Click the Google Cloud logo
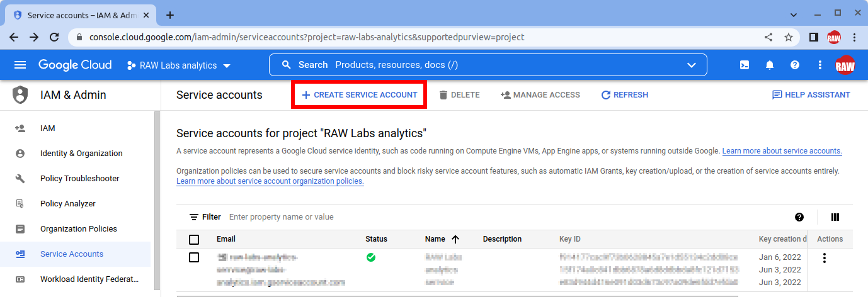Viewport: 868px width, 297px height. [75, 65]
